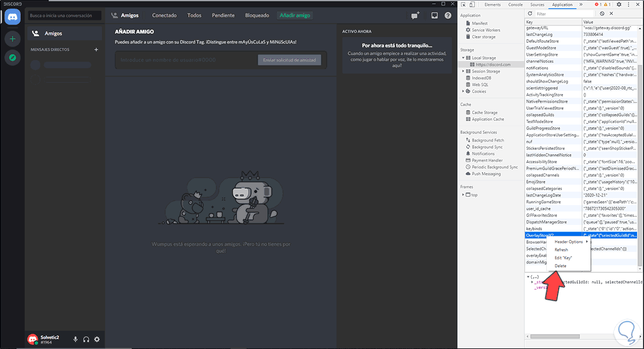Open new group DM icon in header

pos(415,16)
